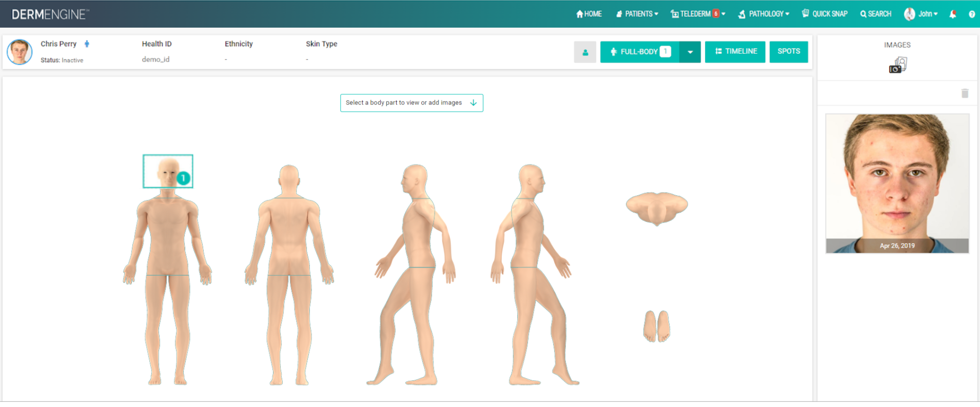Click the Telederm notification badge 6
Image resolution: width=980 pixels, height=407 pixels.
pyautogui.click(x=716, y=14)
